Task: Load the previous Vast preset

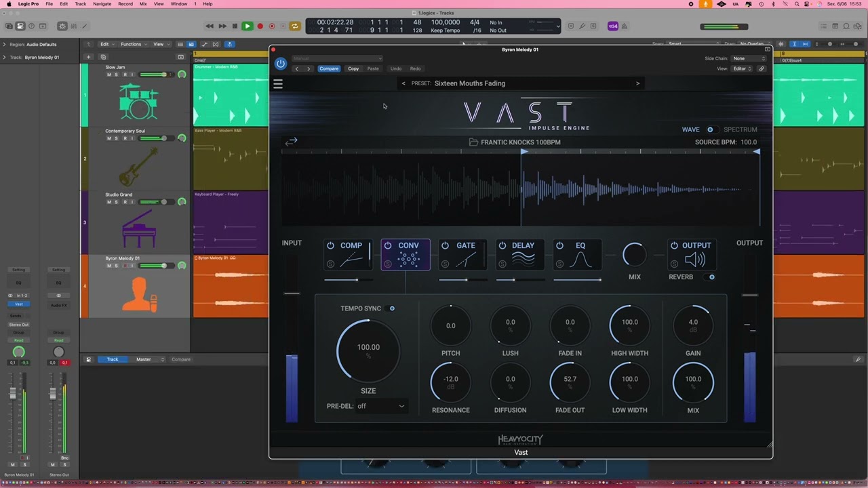Action: tap(403, 83)
